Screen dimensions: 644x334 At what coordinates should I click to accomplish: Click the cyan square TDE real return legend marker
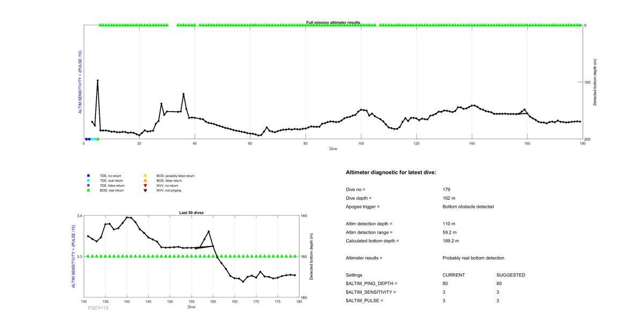pyautogui.click(x=88, y=180)
